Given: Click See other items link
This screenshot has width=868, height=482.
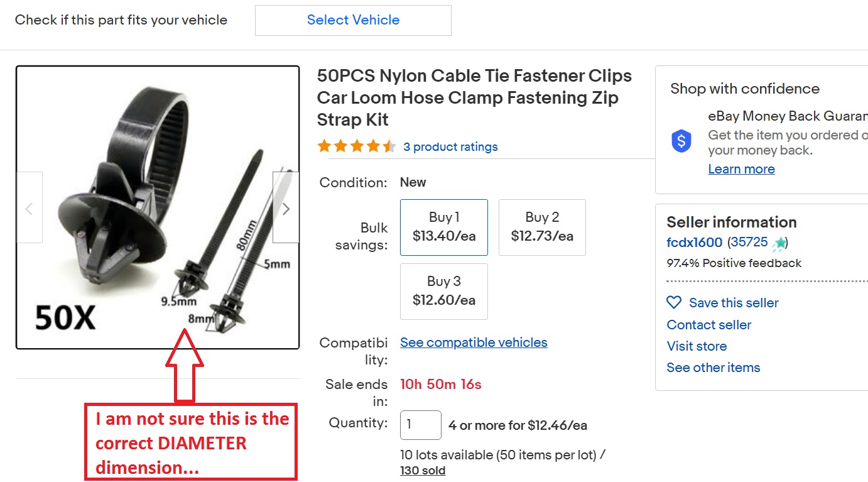Looking at the screenshot, I should [x=713, y=368].
